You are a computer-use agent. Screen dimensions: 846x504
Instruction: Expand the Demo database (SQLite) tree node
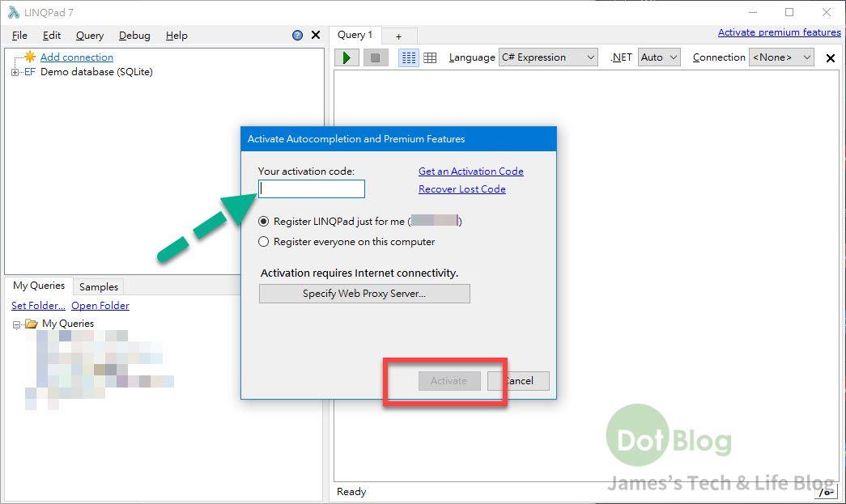(15, 73)
